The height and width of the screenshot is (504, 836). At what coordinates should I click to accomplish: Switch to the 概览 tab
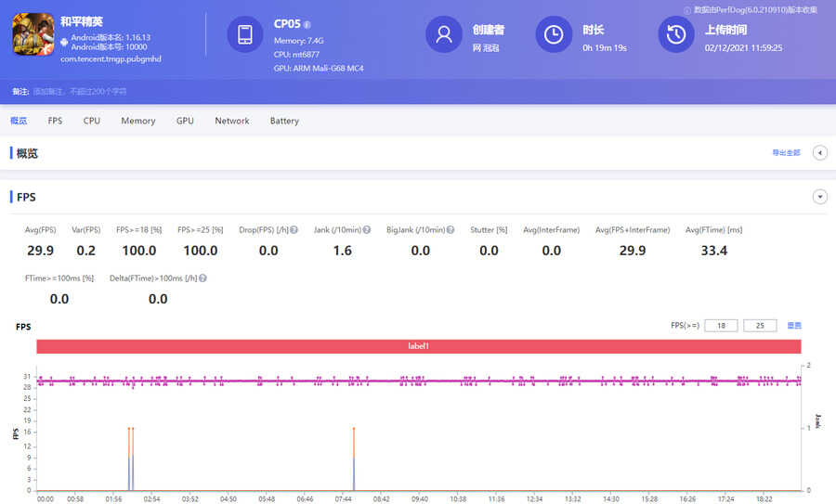pyautogui.click(x=19, y=121)
